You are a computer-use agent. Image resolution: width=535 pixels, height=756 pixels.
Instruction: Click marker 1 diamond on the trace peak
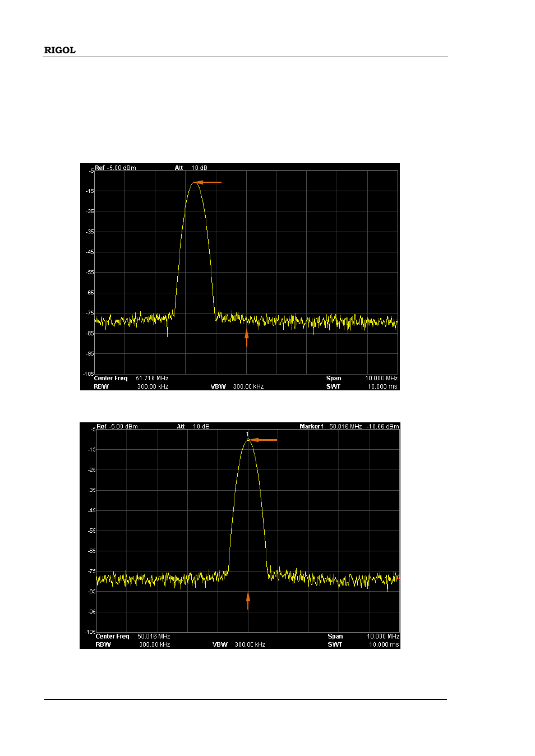click(x=248, y=439)
